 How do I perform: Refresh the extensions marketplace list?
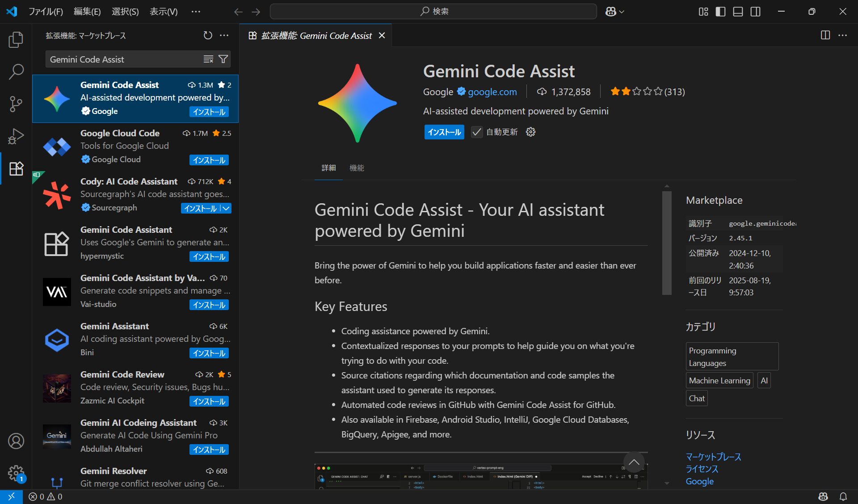208,35
